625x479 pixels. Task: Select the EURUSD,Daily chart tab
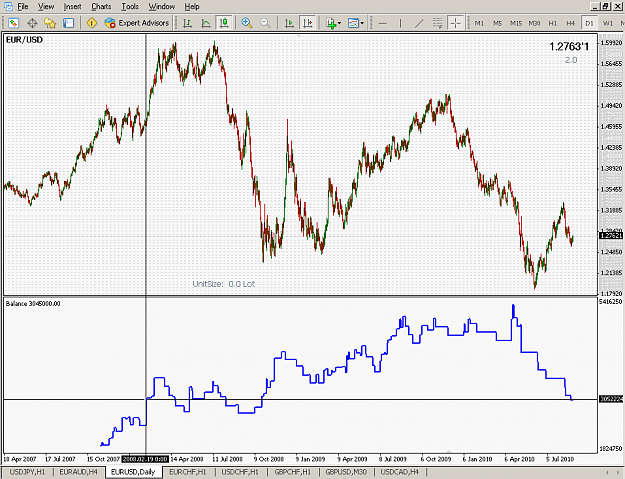(133, 472)
